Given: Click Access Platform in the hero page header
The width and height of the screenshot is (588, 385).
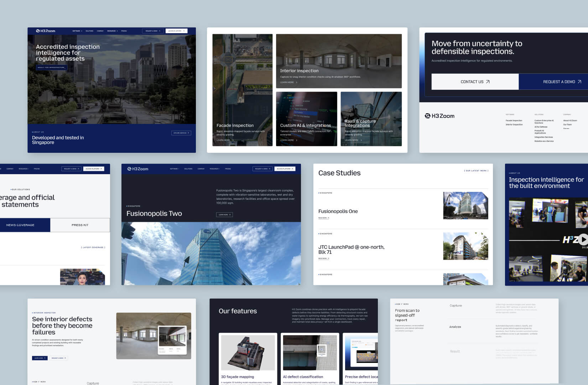Looking at the screenshot, I should (x=176, y=31).
